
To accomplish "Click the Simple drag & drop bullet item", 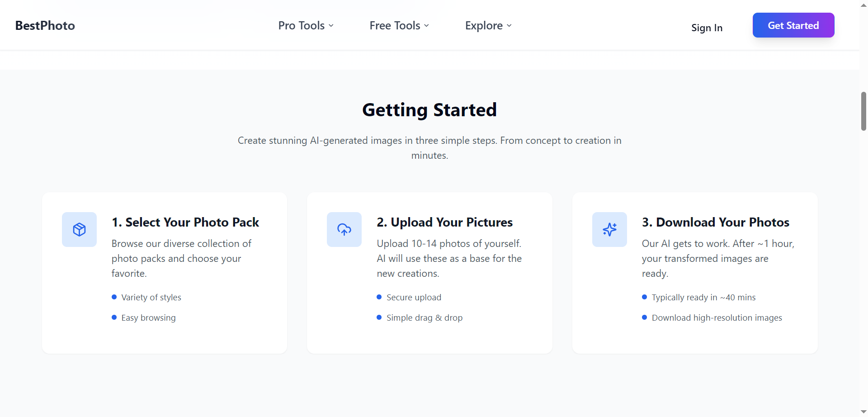I will point(420,318).
